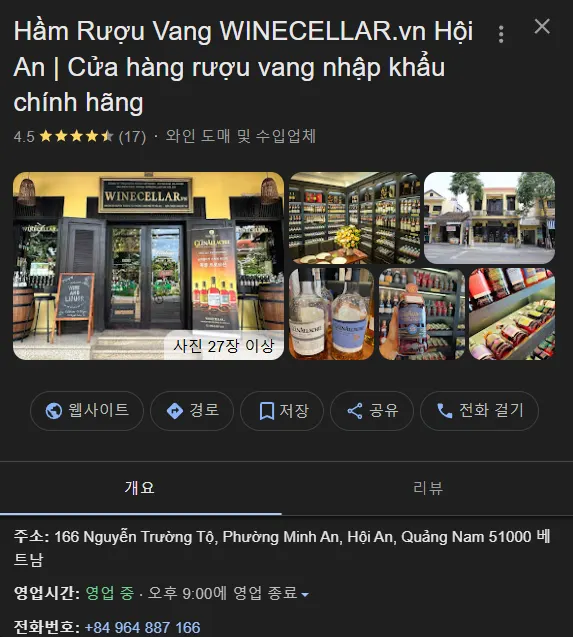Close the business info panel
This screenshot has width=573, height=637.
pos(542,26)
